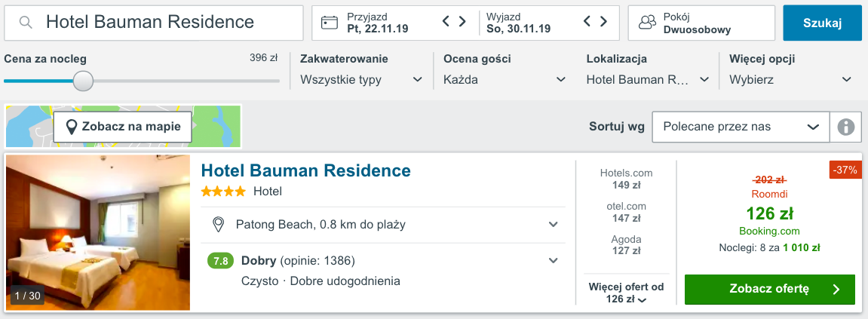The height and width of the screenshot is (319, 868).
Task: Open the Polecane przez nas sort dropdown
Action: click(x=741, y=127)
